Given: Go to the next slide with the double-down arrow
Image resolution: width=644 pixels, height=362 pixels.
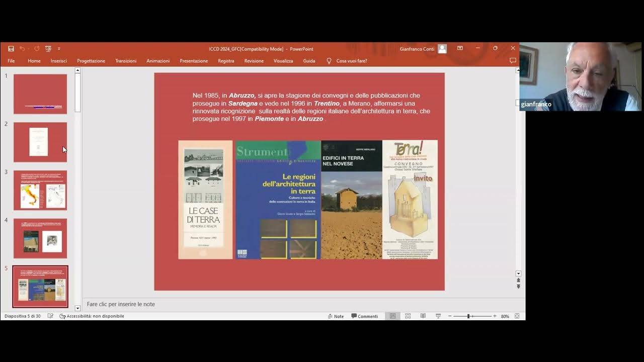Looking at the screenshot, I should pos(519,287).
